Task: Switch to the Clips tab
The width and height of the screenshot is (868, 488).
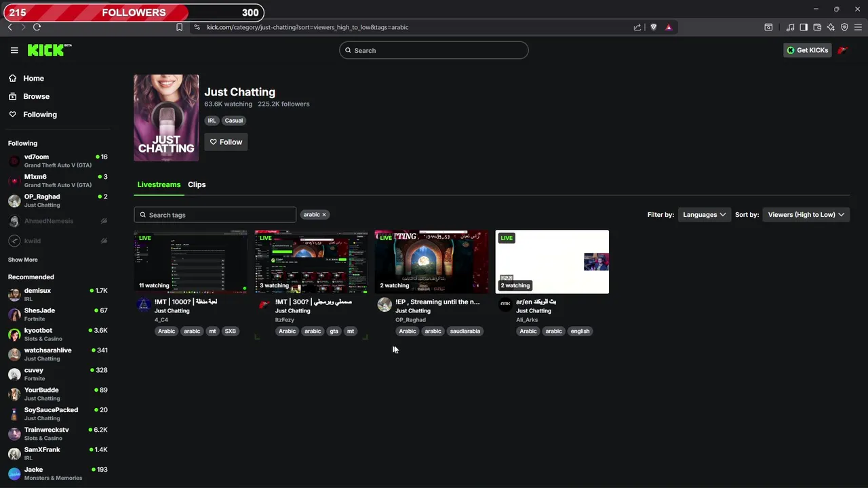Action: (x=197, y=184)
